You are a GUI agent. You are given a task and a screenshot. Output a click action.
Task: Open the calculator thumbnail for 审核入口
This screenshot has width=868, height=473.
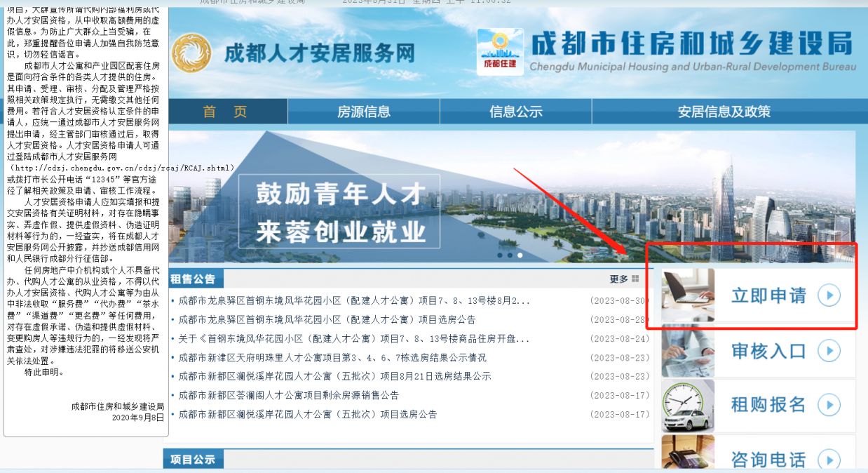point(688,350)
